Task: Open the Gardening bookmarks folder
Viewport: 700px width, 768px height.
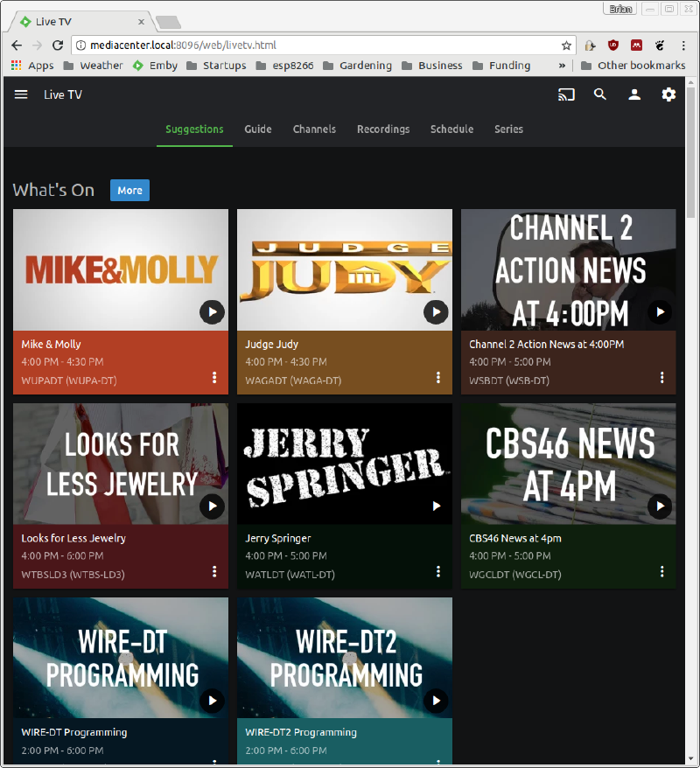Action: point(357,65)
